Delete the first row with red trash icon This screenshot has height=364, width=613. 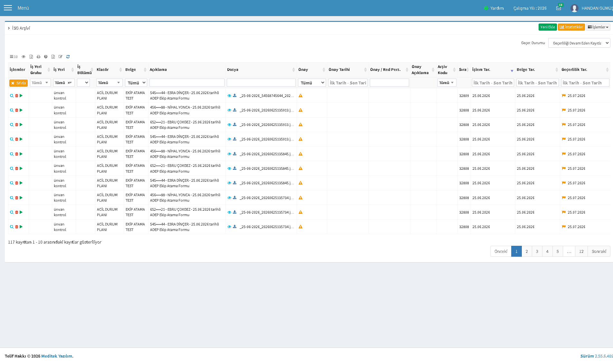pos(17,96)
